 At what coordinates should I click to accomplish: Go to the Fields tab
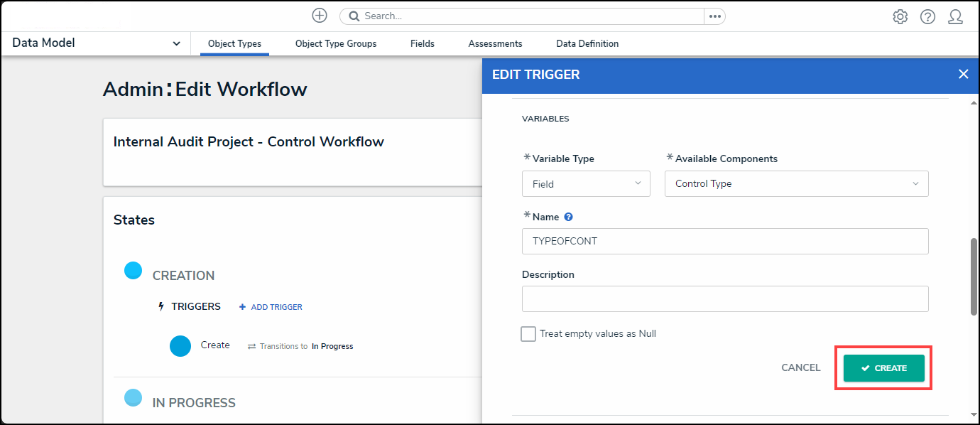coord(422,44)
